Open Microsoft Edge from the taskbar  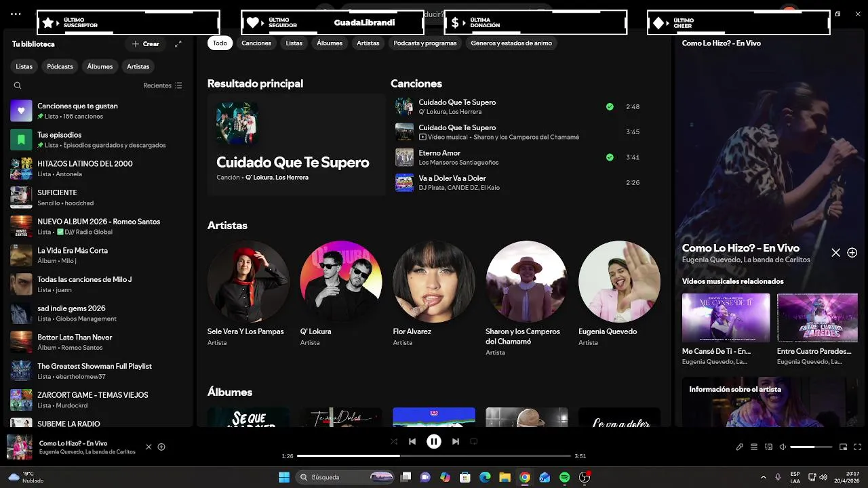point(485,477)
